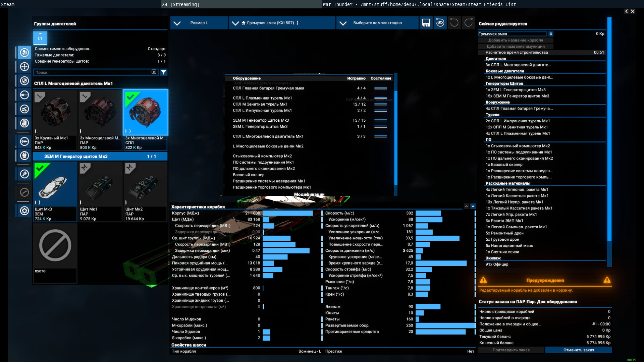Click the undo arrow icon

coord(454,23)
